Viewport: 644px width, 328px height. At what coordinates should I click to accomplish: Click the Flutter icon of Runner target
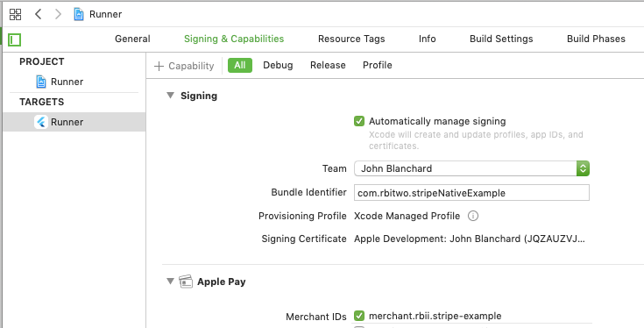click(41, 122)
